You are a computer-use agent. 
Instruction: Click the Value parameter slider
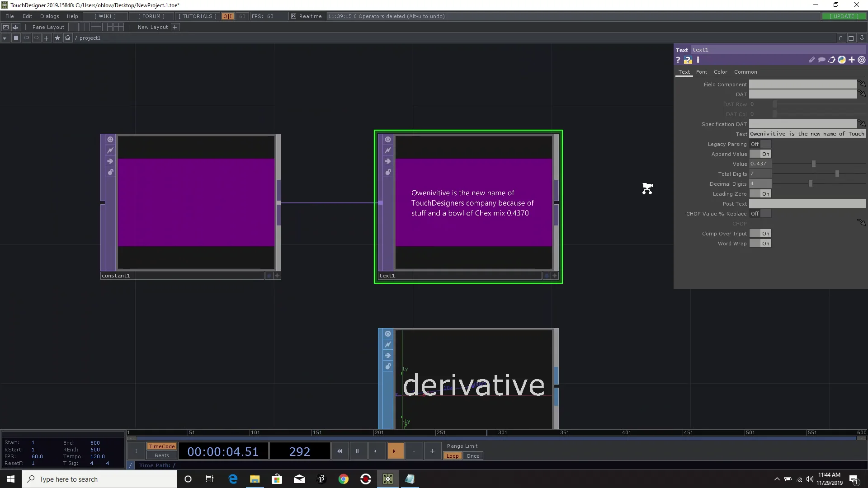point(814,164)
